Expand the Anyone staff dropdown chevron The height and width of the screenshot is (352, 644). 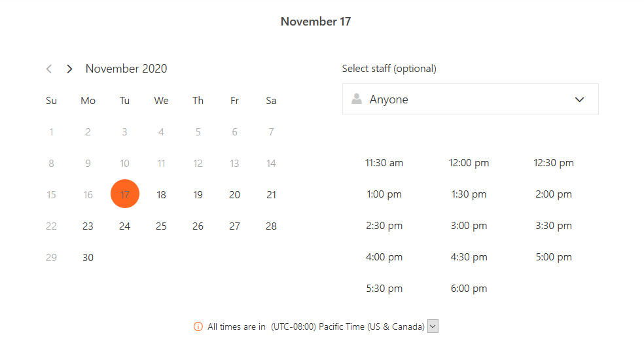tap(579, 99)
